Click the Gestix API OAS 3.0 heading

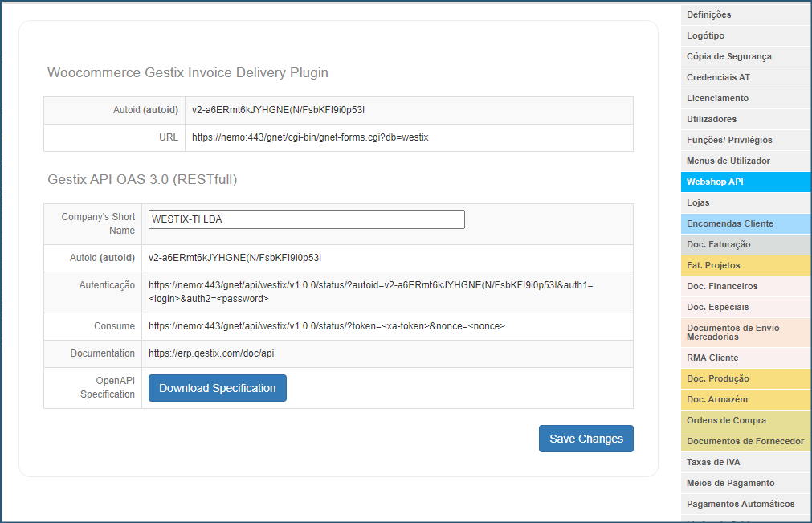(142, 179)
